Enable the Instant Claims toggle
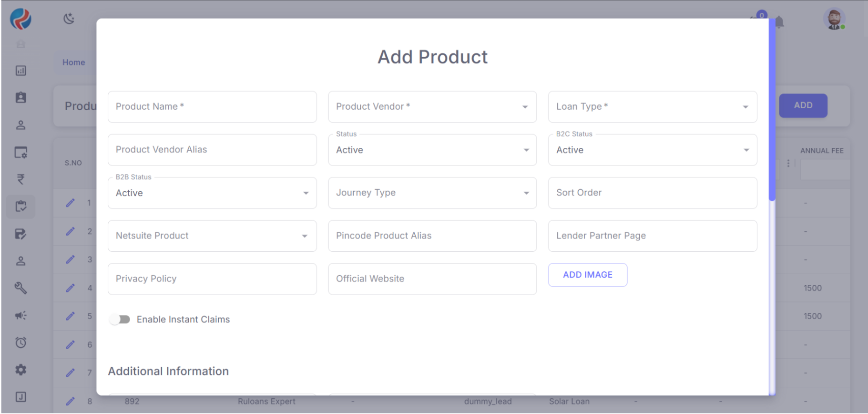The height and width of the screenshot is (414, 868). tap(120, 320)
